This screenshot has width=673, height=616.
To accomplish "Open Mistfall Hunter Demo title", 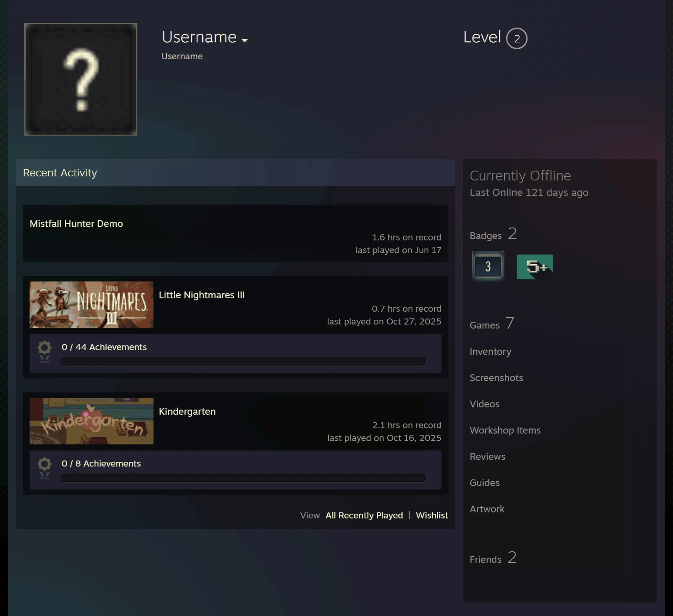I will click(76, 224).
